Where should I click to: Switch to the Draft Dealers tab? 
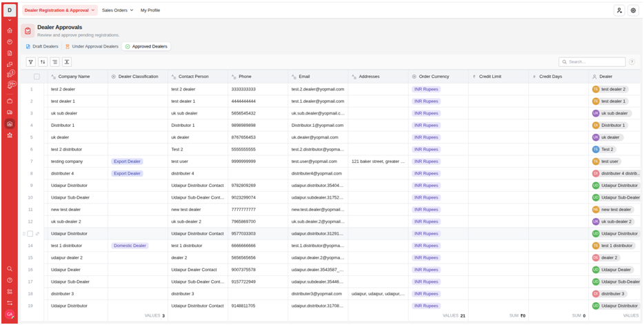(42, 46)
